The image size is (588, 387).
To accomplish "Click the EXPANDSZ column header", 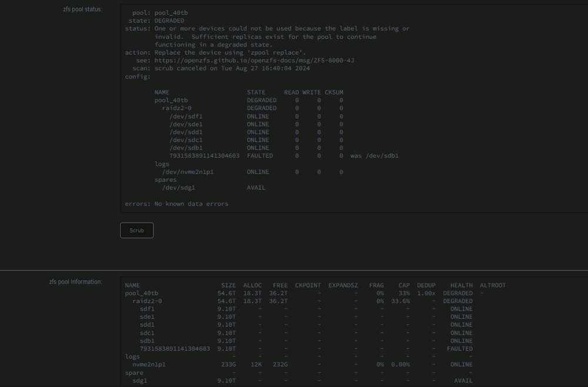I will 343,285.
